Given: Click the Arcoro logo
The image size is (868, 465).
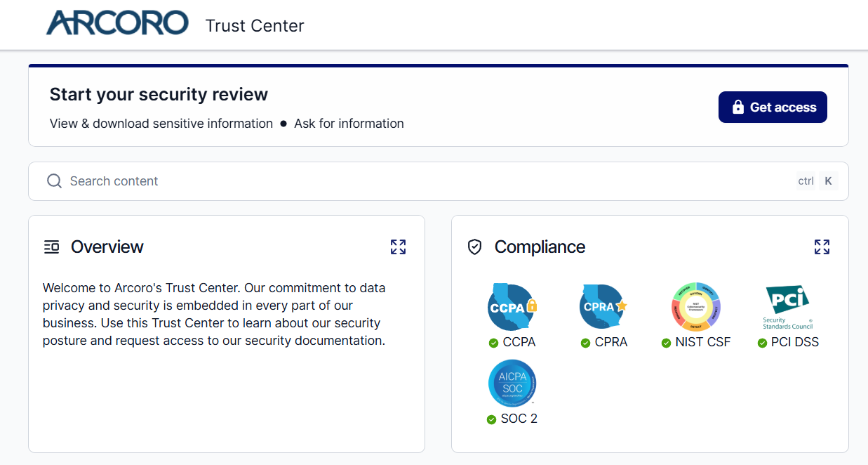Looking at the screenshot, I should (x=117, y=23).
